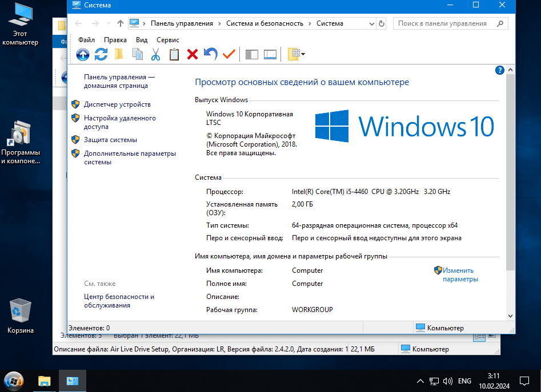Click the search magnifier icon
This screenshot has width=541, height=392.
pyautogui.click(x=500, y=23)
